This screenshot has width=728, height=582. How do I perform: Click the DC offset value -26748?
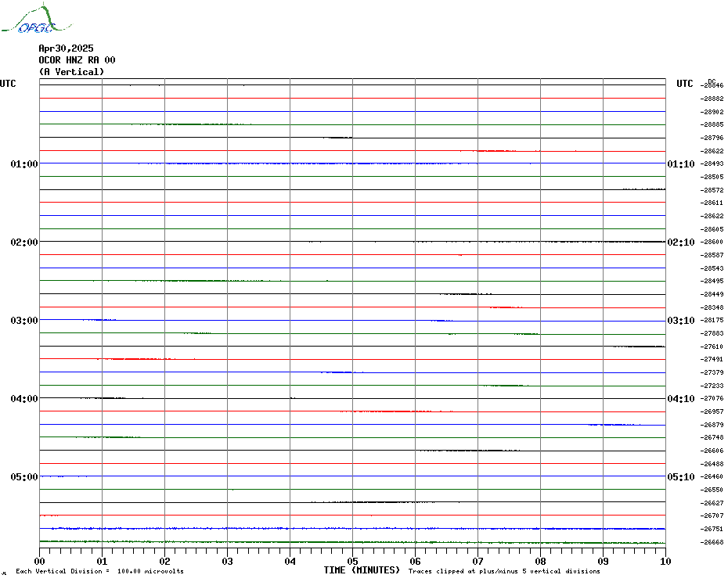pos(712,437)
